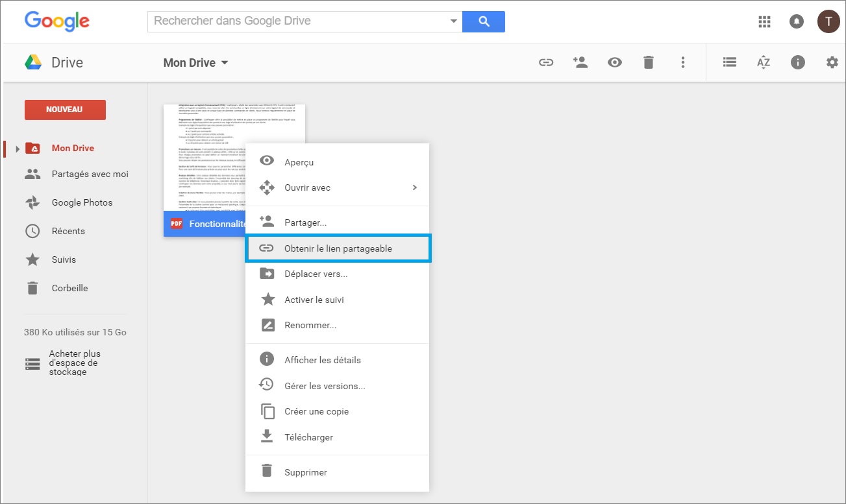Image resolution: width=846 pixels, height=504 pixels.
Task: Open Mon Drive in sidebar
Action: point(73,148)
